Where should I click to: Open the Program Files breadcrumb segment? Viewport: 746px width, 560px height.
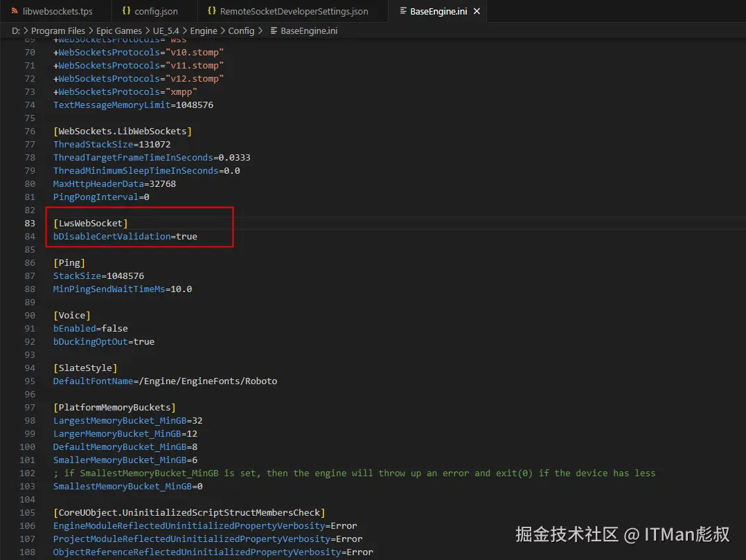[58, 30]
